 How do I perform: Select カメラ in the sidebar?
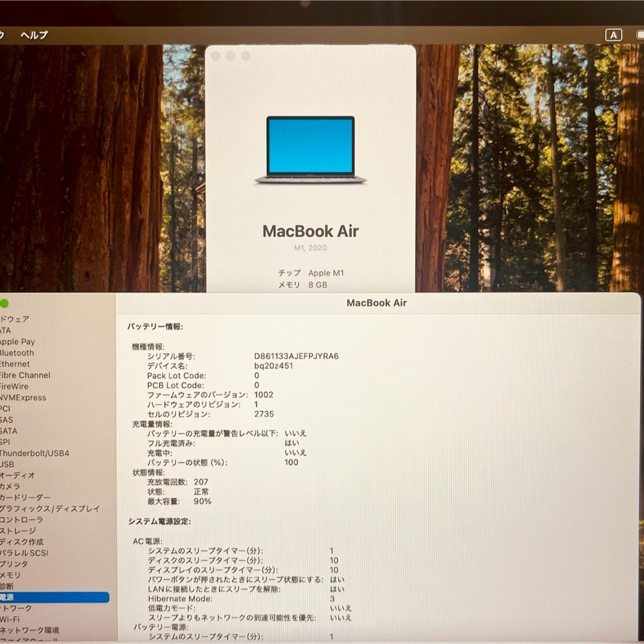pos(10,487)
